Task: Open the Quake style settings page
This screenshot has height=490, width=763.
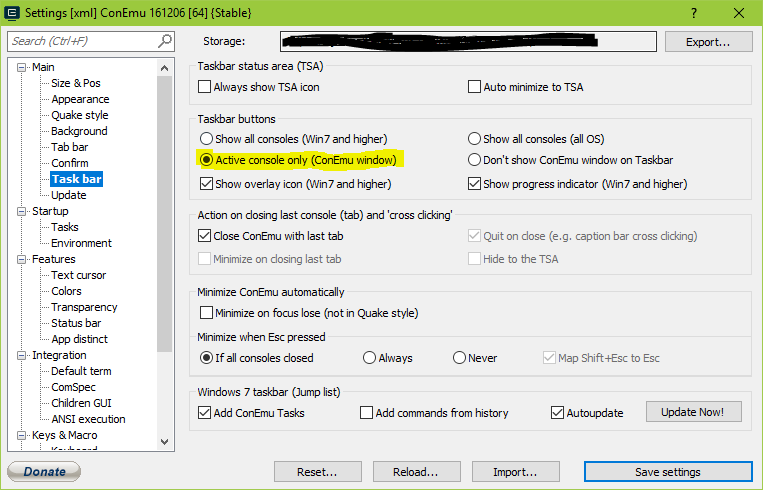Action: (x=79, y=115)
